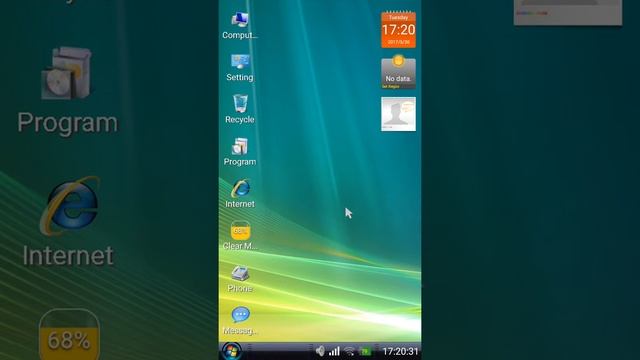
Task: Click the Wi-Fi tray icon
Action: coord(349,351)
